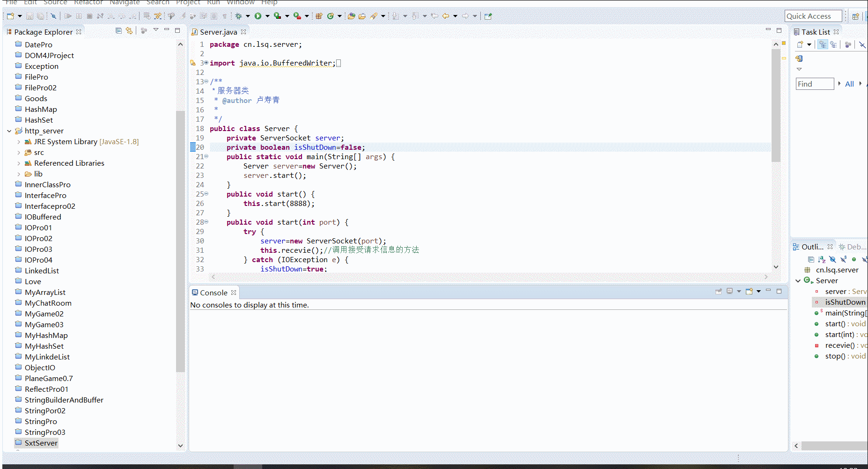Viewport: 868px width, 469px height.
Task: Click the editor vertical scrollbar thumb
Action: click(776, 105)
